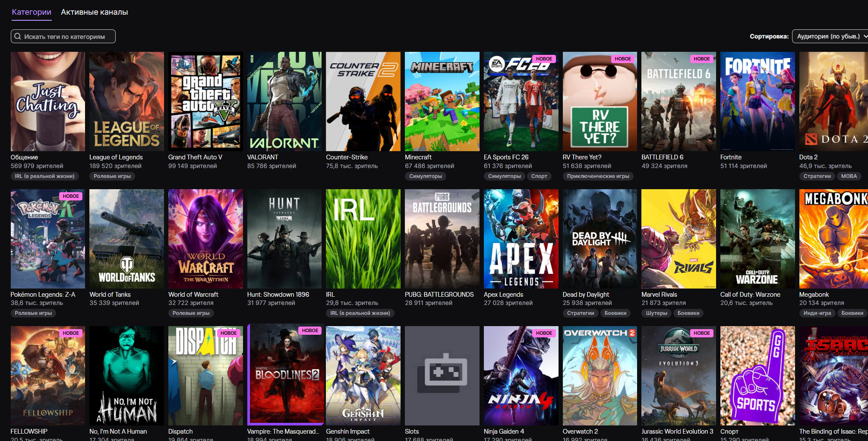Screen dimensions: 868x441
Task: Click the Marvel Rivals cover image
Action: click(x=679, y=239)
